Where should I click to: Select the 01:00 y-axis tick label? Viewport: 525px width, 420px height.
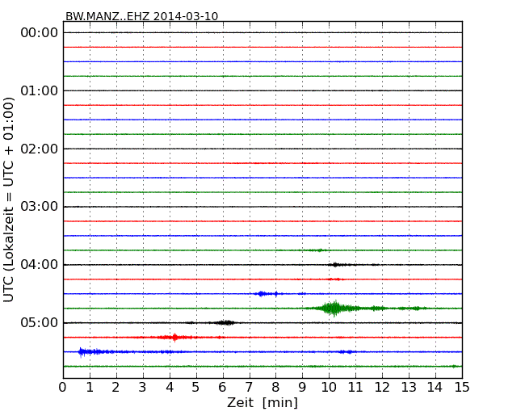pos(38,90)
